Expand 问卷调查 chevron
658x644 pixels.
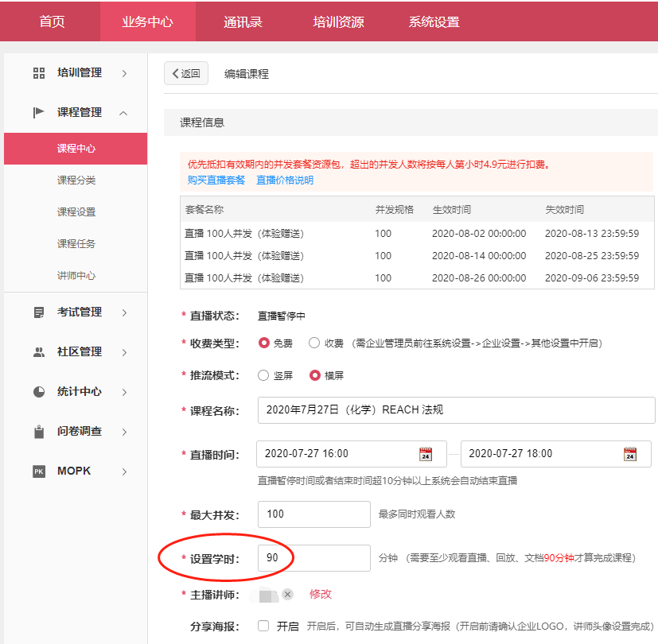(124, 432)
